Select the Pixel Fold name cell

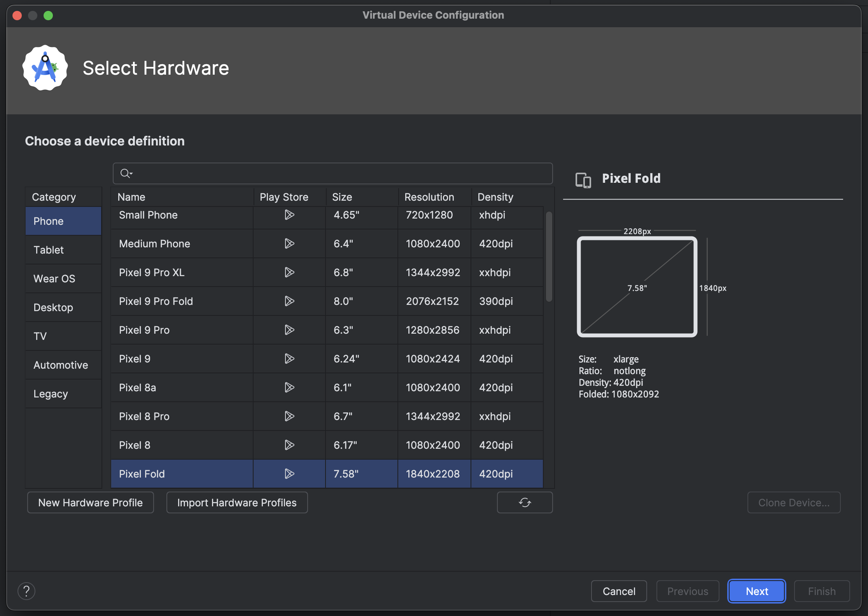pyautogui.click(x=182, y=474)
